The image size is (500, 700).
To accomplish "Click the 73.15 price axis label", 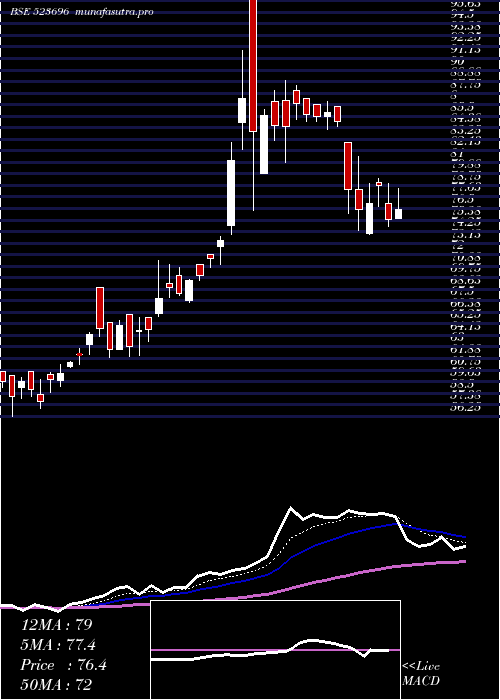I will pyautogui.click(x=466, y=235).
